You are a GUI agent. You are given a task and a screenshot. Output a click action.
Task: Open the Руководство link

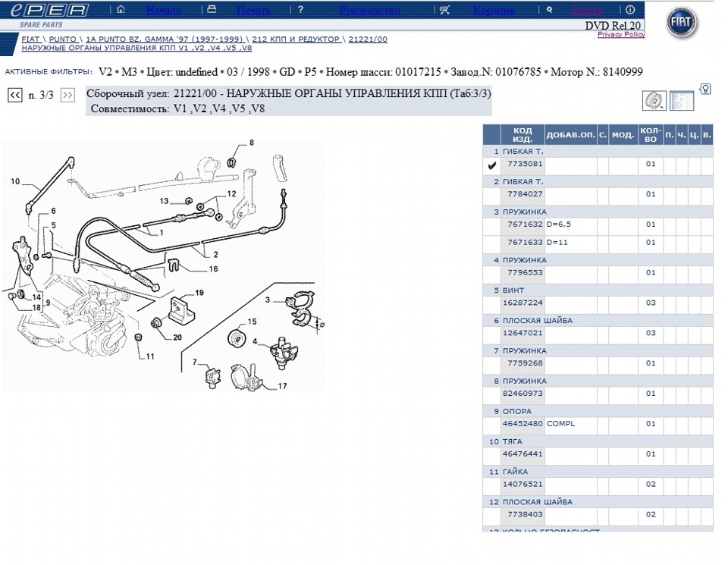pyautogui.click(x=369, y=10)
